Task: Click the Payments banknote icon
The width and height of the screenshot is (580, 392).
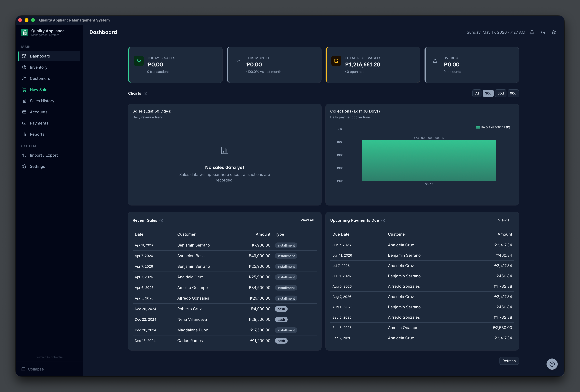Action: pos(24,123)
